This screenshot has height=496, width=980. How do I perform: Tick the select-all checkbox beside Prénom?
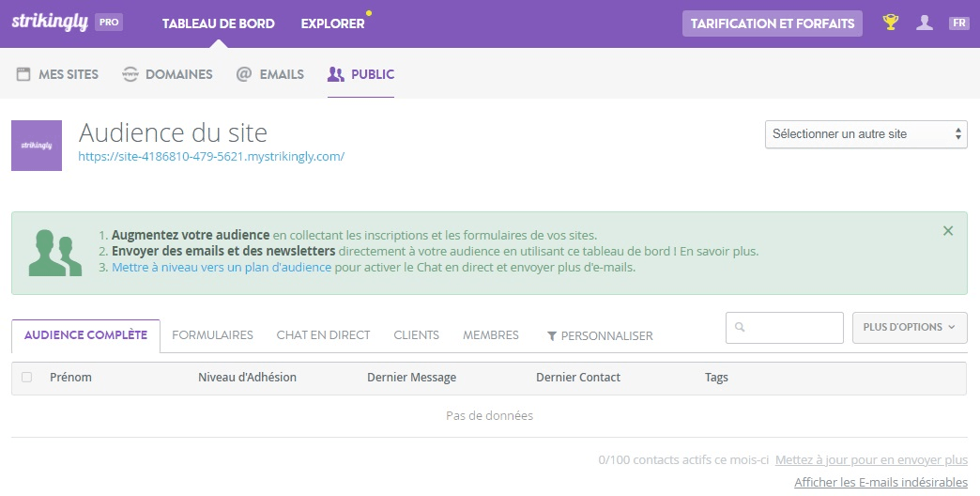point(26,378)
